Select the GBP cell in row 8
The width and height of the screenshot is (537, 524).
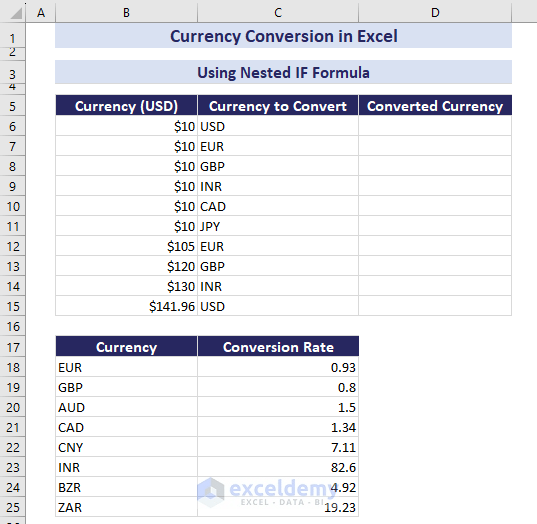coord(278,166)
